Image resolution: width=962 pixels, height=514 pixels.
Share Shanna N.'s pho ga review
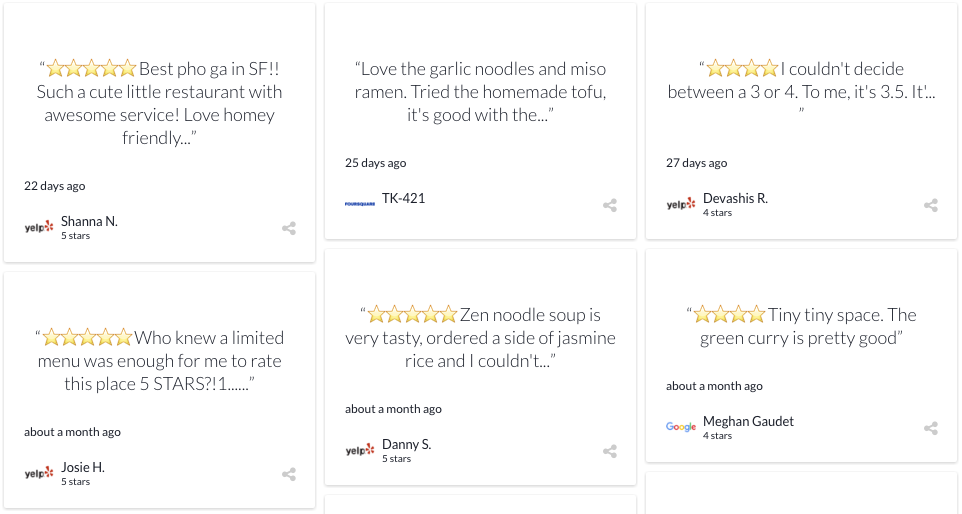289,228
